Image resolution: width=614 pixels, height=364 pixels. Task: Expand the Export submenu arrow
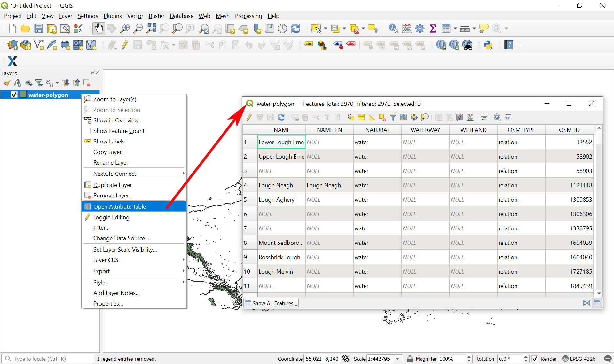tap(183, 271)
